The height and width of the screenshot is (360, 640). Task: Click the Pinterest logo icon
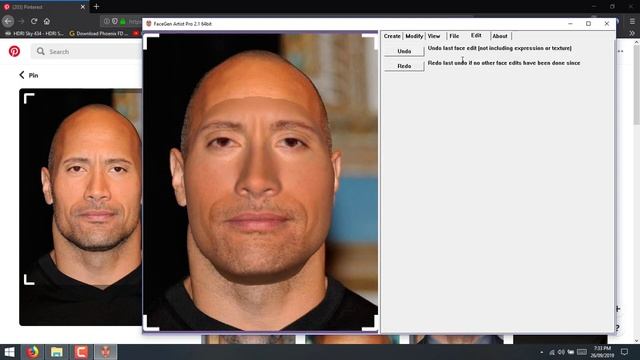(14, 51)
